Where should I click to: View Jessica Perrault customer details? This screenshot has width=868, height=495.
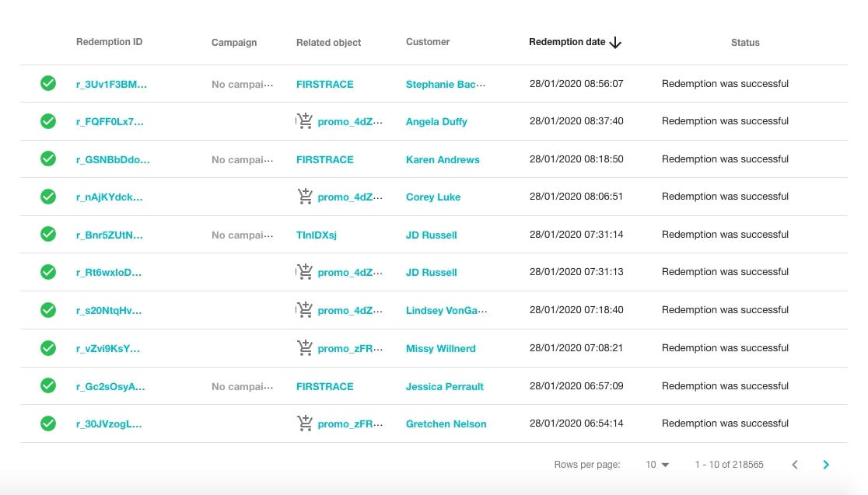point(444,385)
